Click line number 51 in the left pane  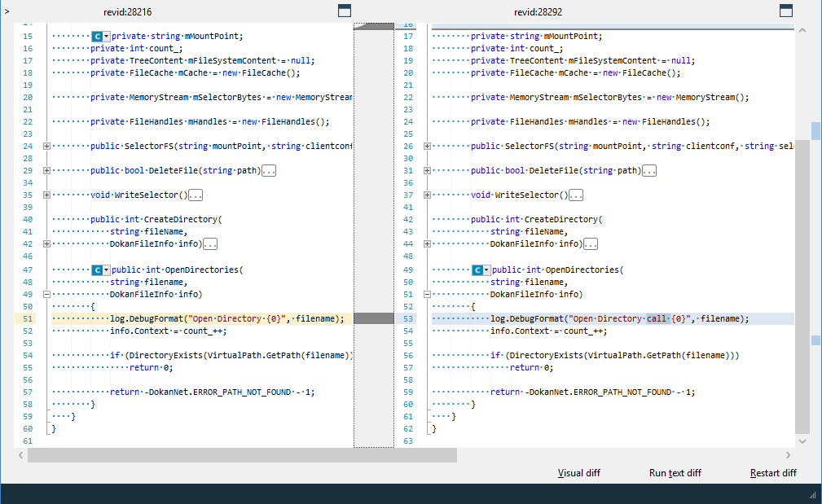(x=28, y=318)
